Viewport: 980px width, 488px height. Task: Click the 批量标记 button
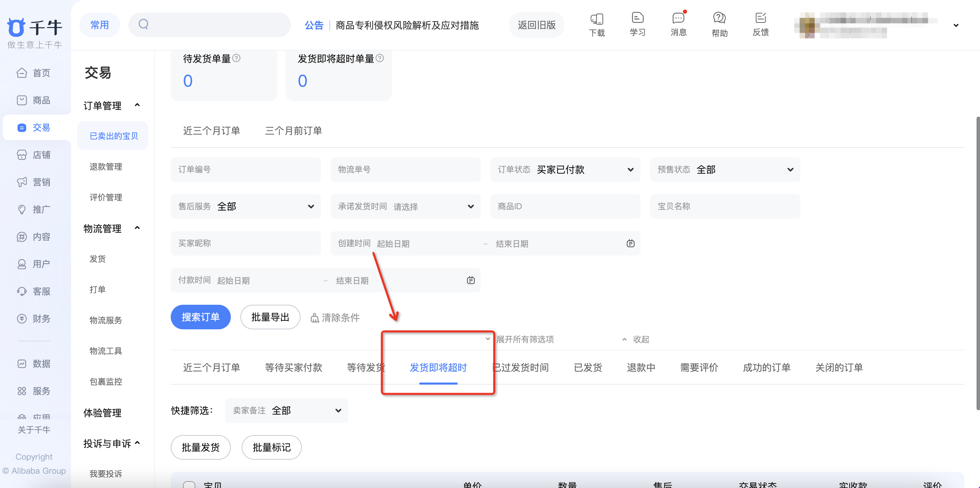[271, 447]
